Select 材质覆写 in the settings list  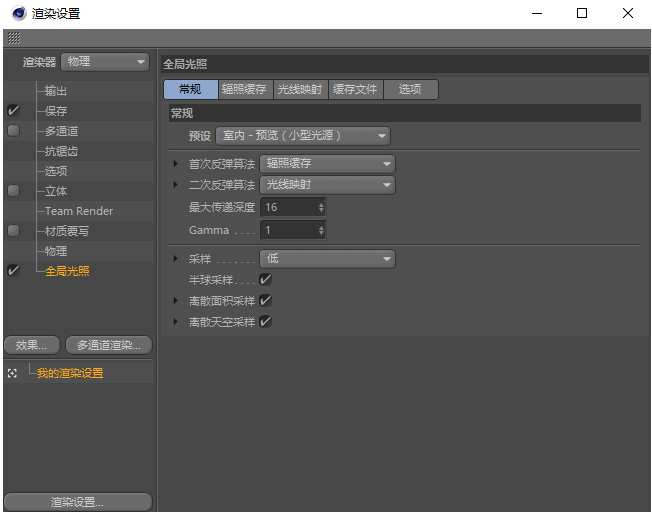point(67,231)
